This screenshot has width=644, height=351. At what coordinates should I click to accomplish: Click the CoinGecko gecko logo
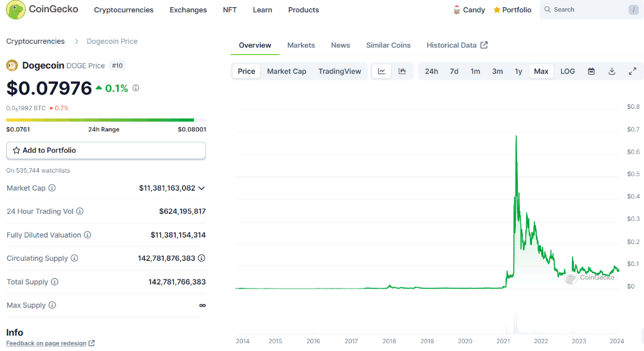click(x=15, y=10)
